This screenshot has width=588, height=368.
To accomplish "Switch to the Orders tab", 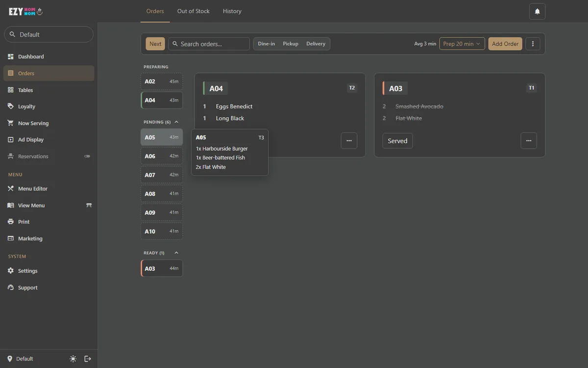I will click(155, 11).
